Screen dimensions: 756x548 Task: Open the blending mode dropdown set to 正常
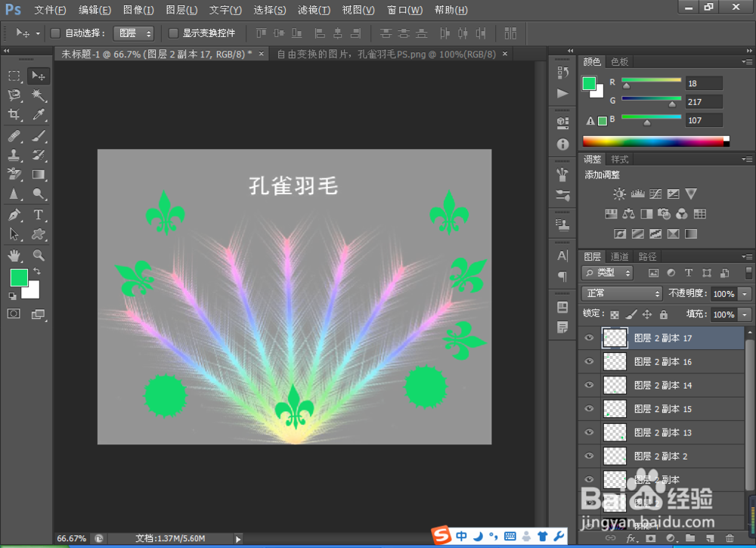tap(620, 293)
